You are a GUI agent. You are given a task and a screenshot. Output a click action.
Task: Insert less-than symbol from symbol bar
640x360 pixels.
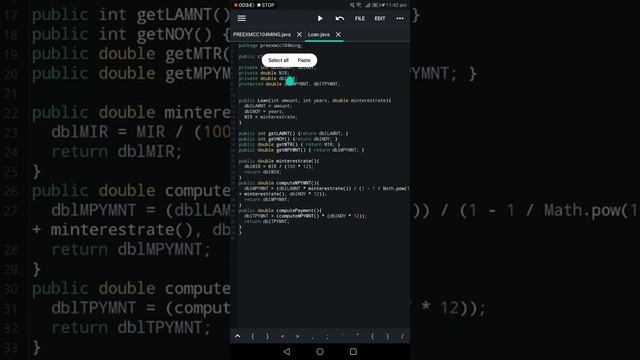(282, 336)
